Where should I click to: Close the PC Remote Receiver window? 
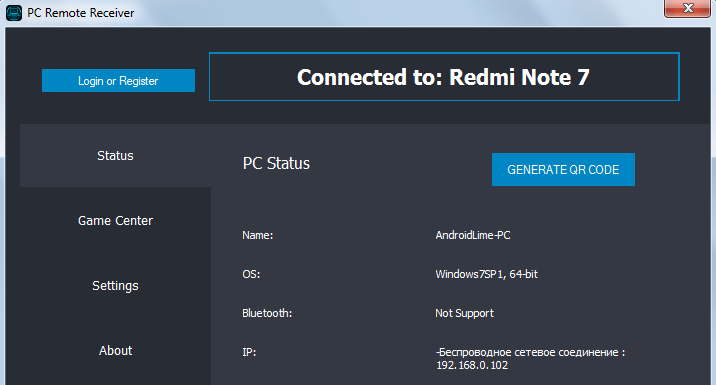[x=687, y=8]
